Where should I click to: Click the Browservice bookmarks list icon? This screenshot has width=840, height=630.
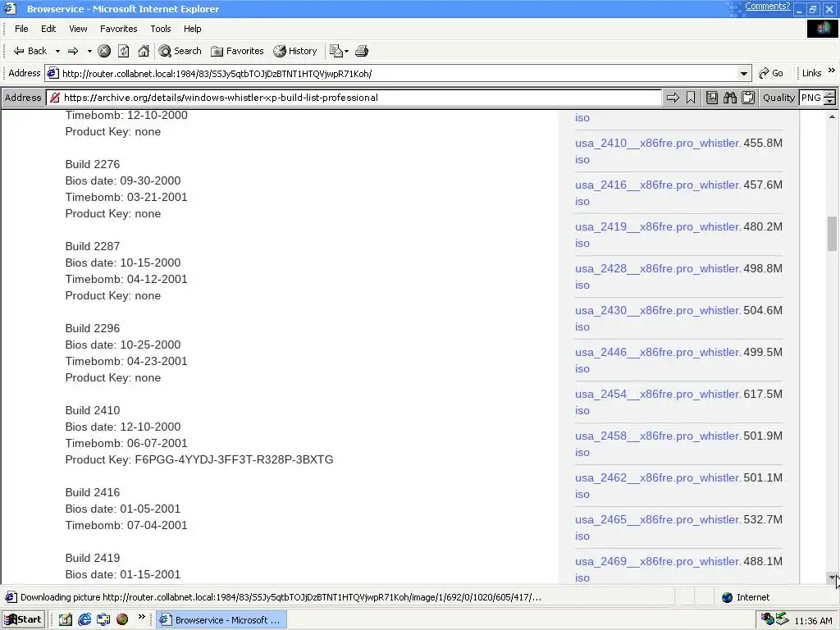point(712,98)
